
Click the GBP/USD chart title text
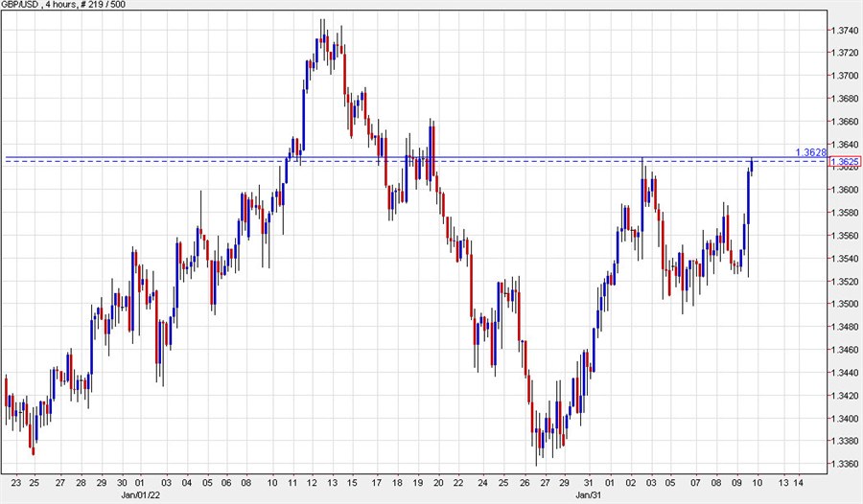63,5
